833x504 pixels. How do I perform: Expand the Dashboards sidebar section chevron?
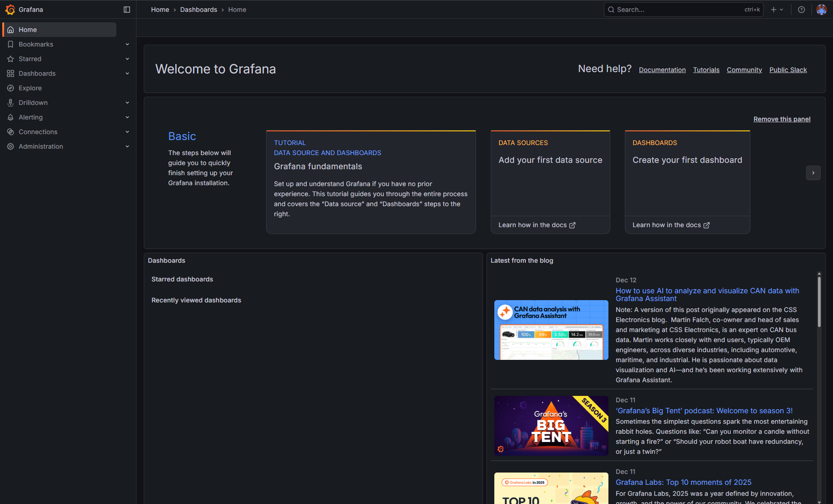coord(127,73)
